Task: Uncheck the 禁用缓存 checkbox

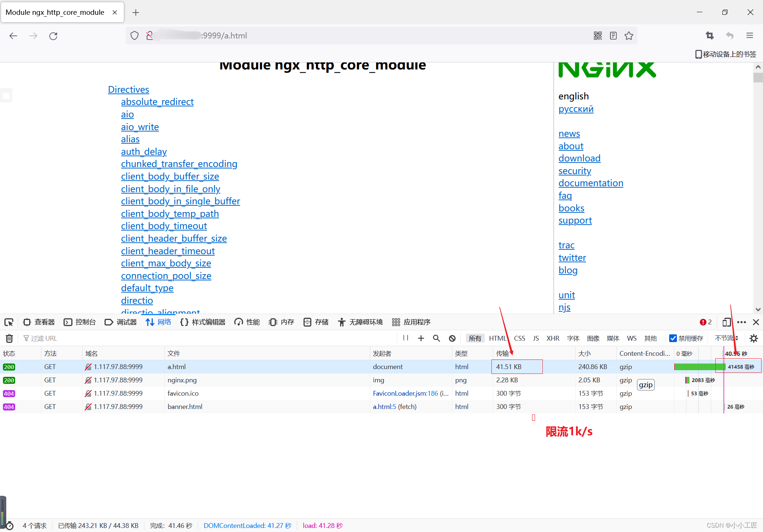Action: click(x=673, y=338)
